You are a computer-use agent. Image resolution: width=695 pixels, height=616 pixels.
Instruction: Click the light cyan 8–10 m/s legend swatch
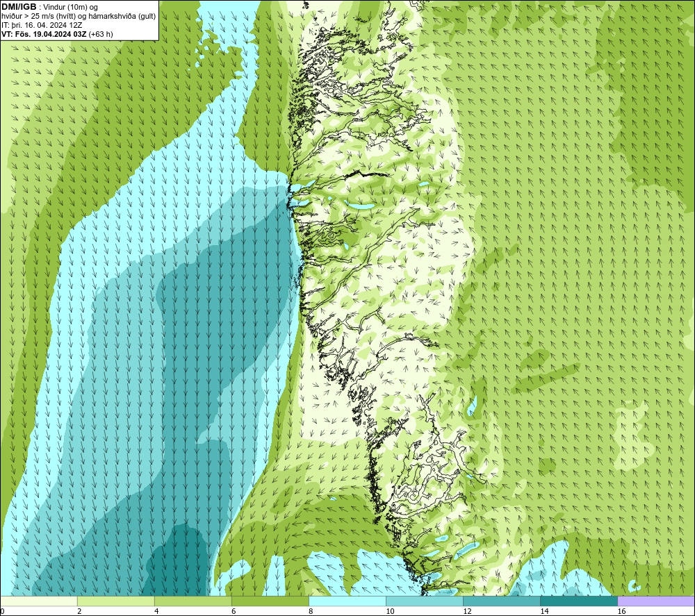[347, 601]
